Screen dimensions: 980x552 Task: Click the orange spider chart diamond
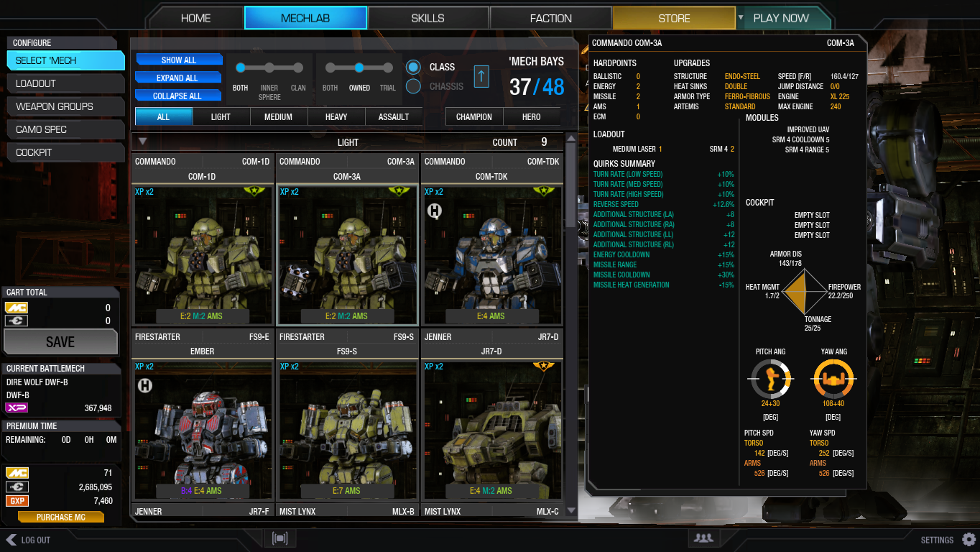(x=804, y=291)
